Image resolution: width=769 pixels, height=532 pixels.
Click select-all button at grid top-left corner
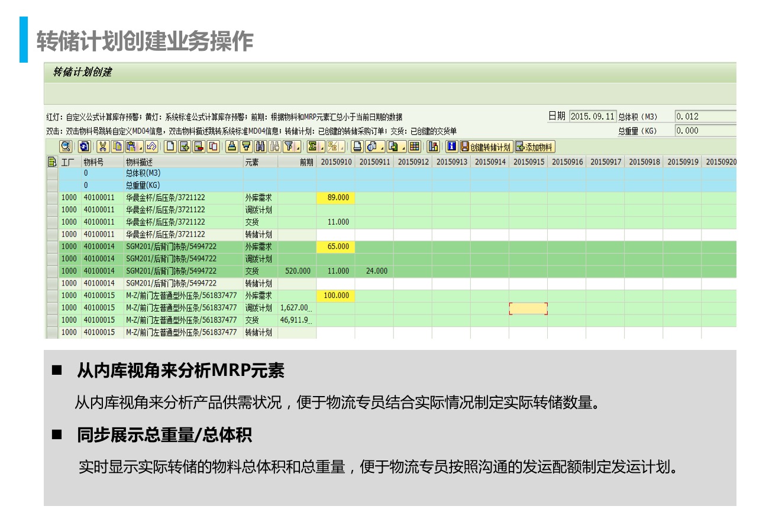pos(52,161)
